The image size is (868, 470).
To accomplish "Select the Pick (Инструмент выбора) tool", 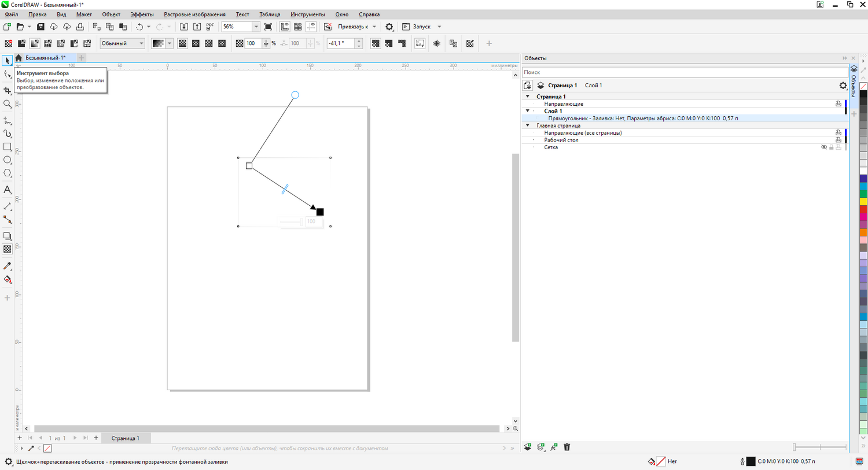I will 8,61.
